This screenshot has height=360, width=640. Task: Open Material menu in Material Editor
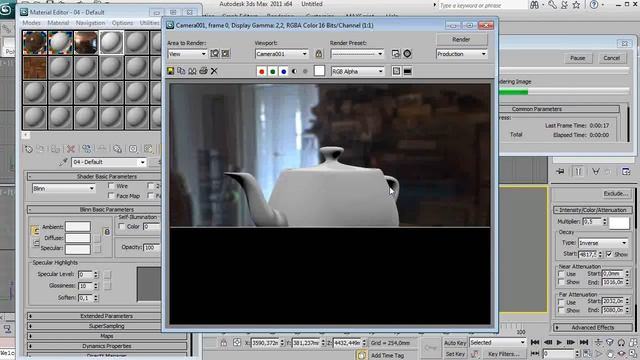click(x=58, y=23)
